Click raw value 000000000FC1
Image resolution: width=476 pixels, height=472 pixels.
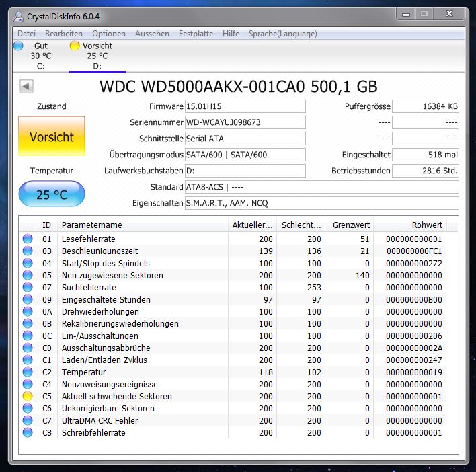pyautogui.click(x=414, y=251)
